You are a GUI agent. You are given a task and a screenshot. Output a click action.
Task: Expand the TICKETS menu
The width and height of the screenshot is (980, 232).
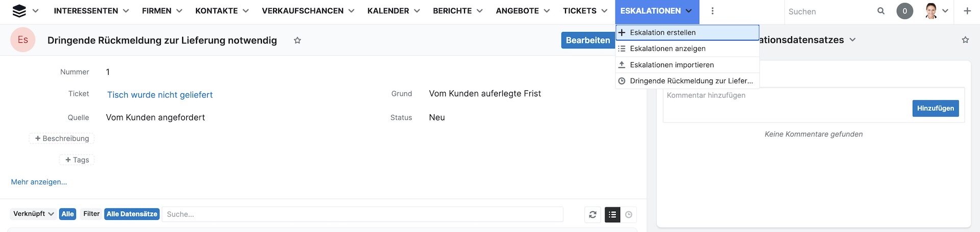click(x=585, y=11)
